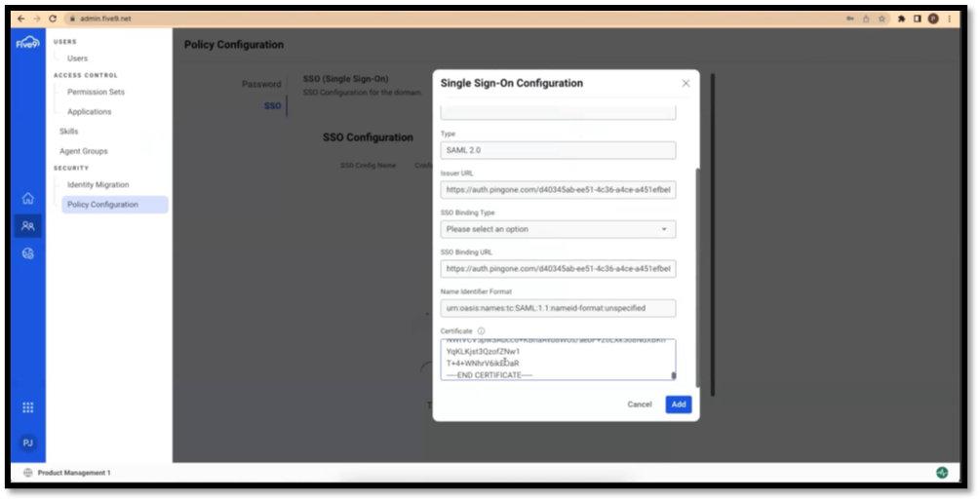Close the Single Sign-On Configuration dialog
980x501 pixels.
tap(686, 83)
